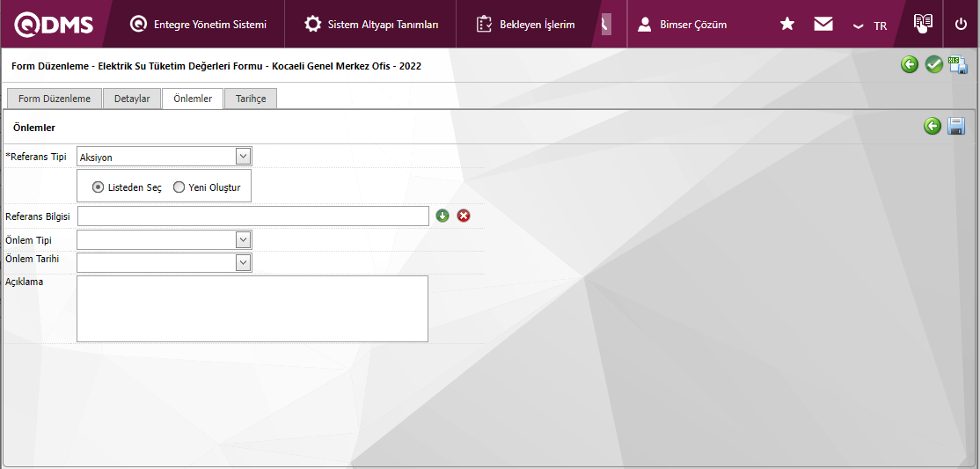Click green select icon beside Referans Bilgisi
The image size is (980, 469).
click(442, 216)
